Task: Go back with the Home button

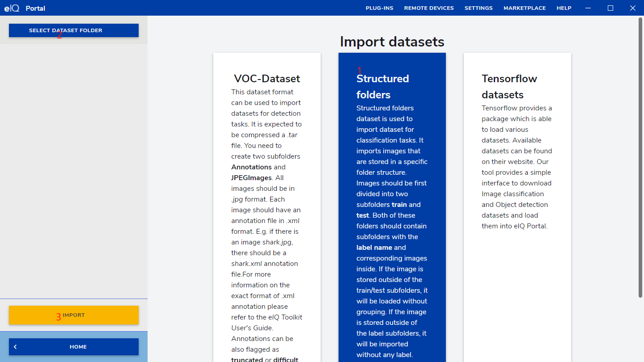Action: (x=74, y=347)
